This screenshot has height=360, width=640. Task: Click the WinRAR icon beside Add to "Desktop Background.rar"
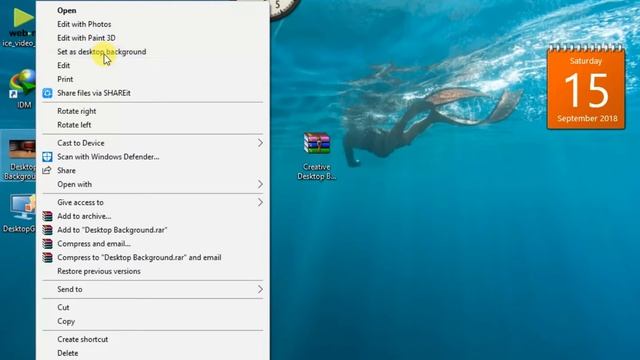click(x=47, y=230)
